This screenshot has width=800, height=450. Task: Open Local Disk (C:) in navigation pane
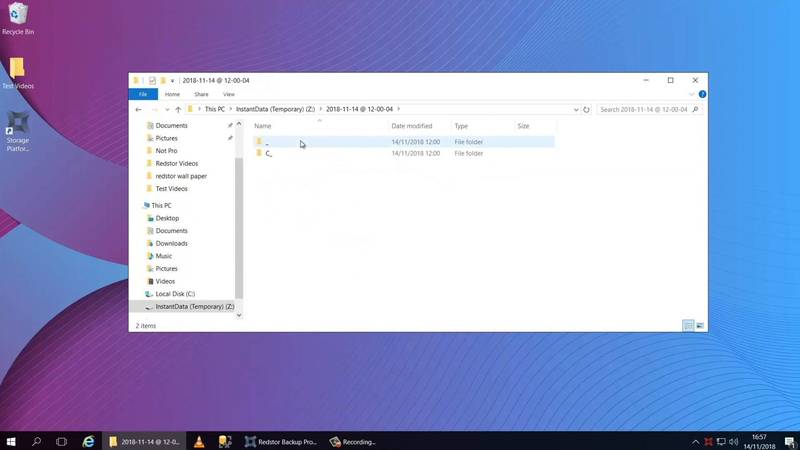(x=175, y=294)
